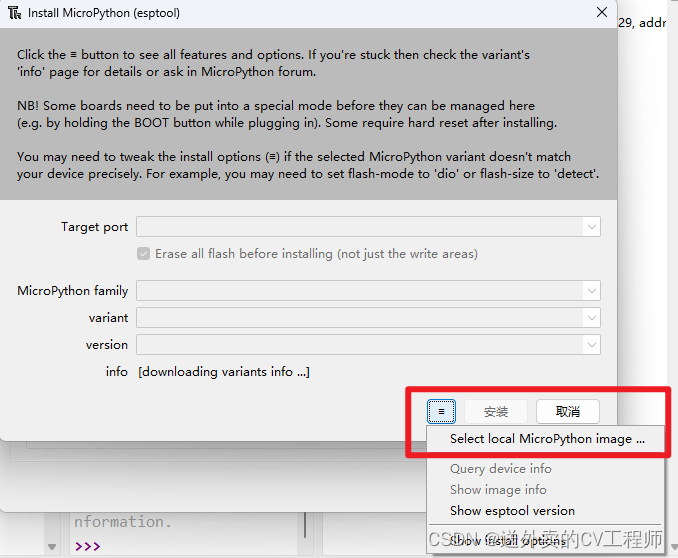The height and width of the screenshot is (558, 678).
Task: Click the Thonny icon in dialog title bar
Action: tap(14, 13)
